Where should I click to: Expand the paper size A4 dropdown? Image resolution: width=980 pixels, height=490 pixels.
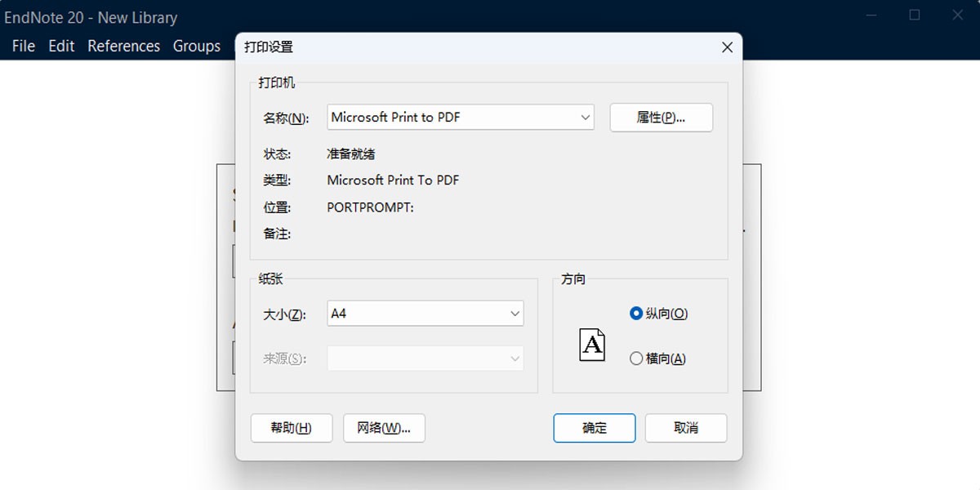(x=514, y=313)
